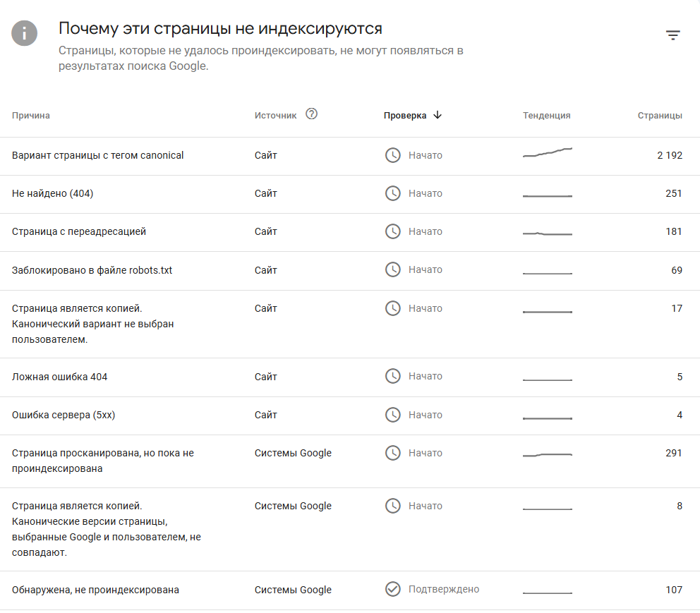Open the Обнаружена, не проиндексирована row
The height and width of the screenshot is (613, 700).
coord(95,590)
